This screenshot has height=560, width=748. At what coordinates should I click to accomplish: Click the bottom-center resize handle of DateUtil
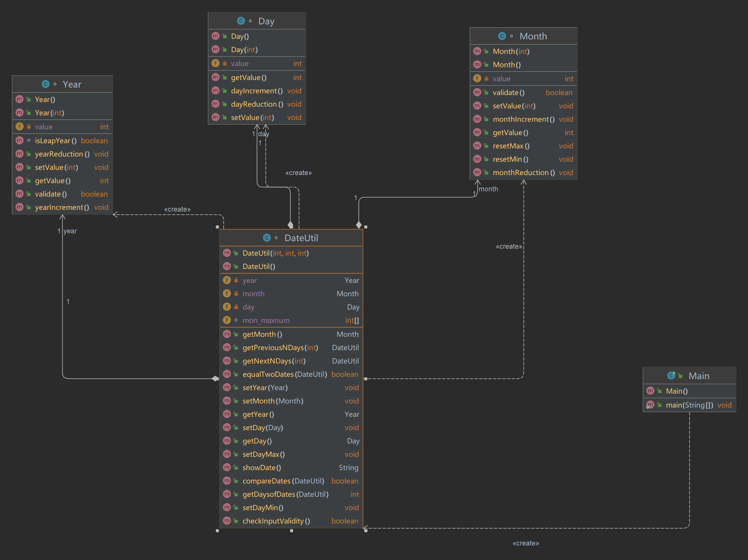coord(291,530)
